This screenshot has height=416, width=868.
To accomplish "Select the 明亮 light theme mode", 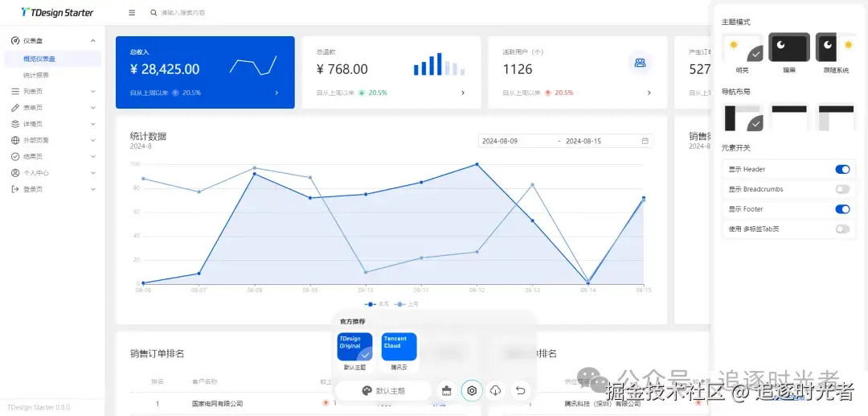I will [x=743, y=47].
